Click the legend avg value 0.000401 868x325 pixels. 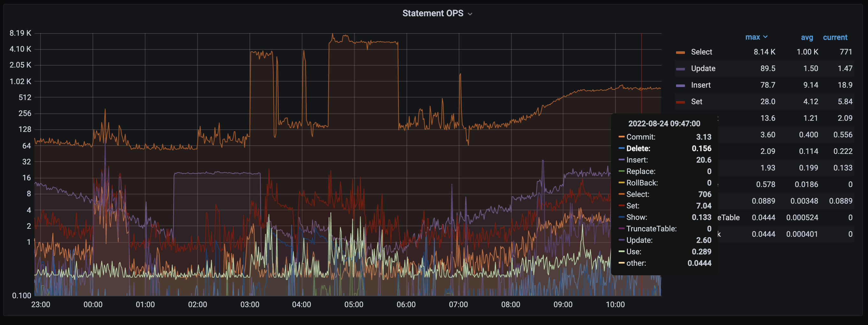802,234
